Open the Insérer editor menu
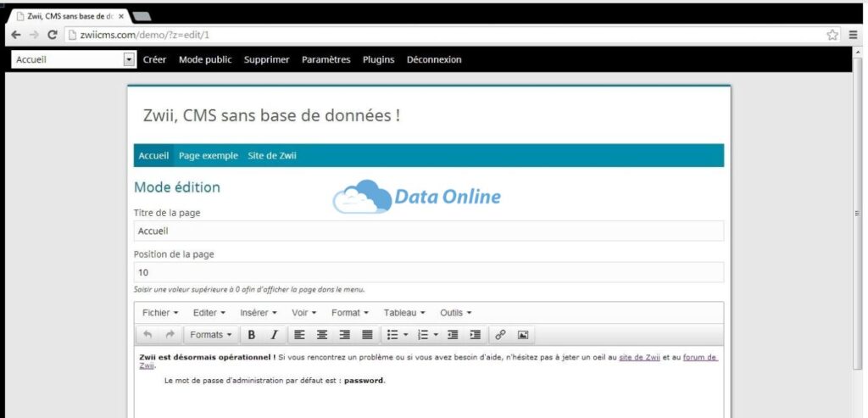This screenshot has width=868, height=418. pos(258,313)
